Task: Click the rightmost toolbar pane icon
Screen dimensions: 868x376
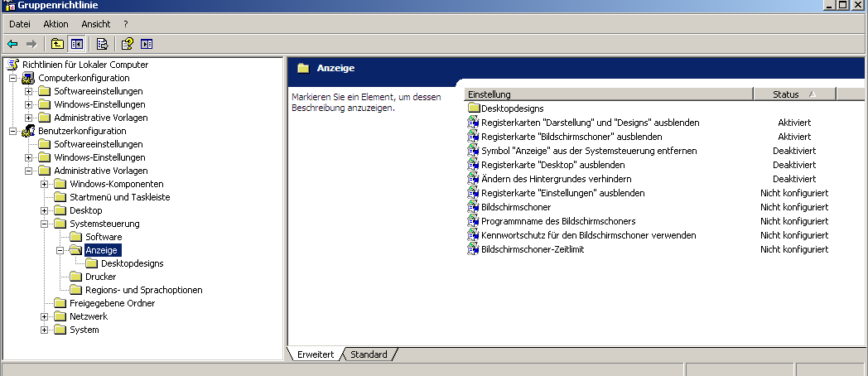Action: pyautogui.click(x=147, y=44)
